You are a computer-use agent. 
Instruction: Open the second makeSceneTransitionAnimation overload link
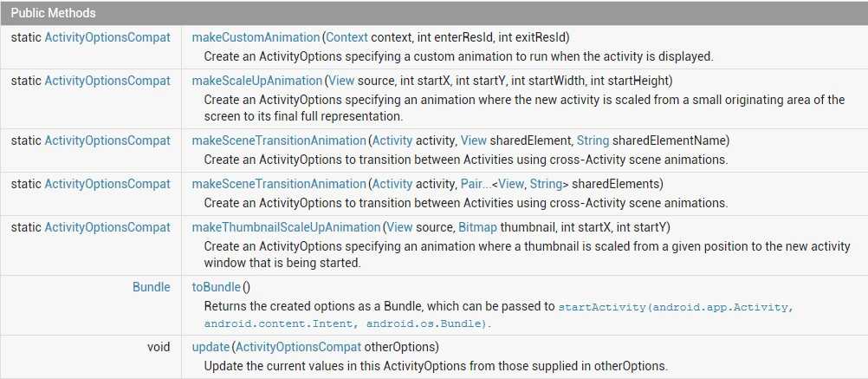coord(279,184)
